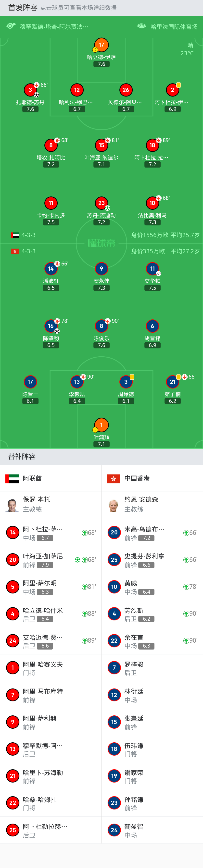The image size is (203, 868).
Task: Open player 11 艾华顿 jersey icon
Action: 152,268
